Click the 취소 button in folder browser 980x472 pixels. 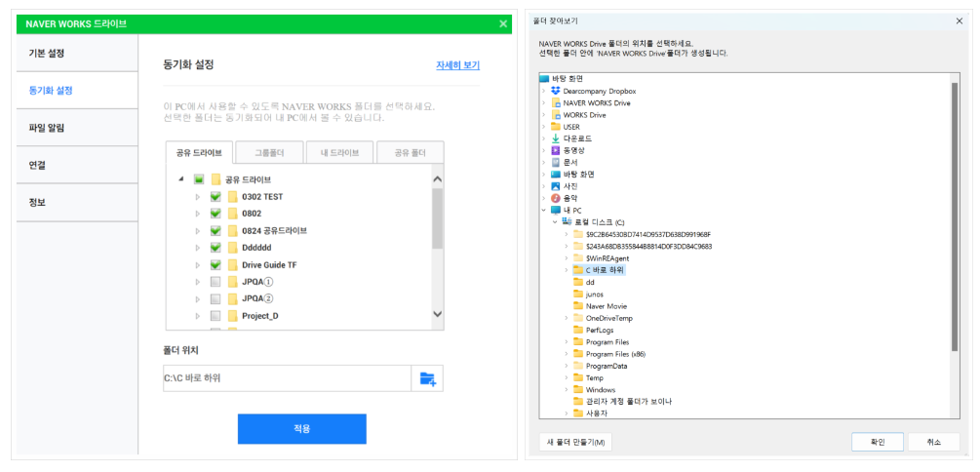pyautogui.click(x=934, y=442)
